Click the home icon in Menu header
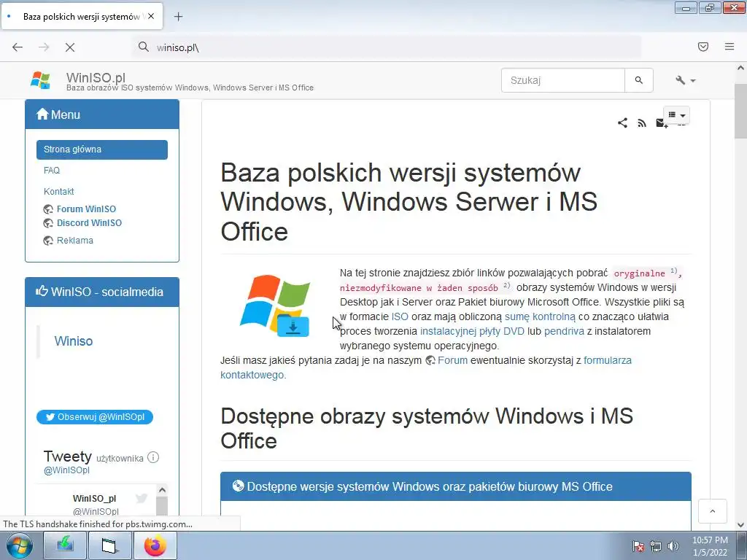Viewport: 747px width, 560px height. click(42, 114)
